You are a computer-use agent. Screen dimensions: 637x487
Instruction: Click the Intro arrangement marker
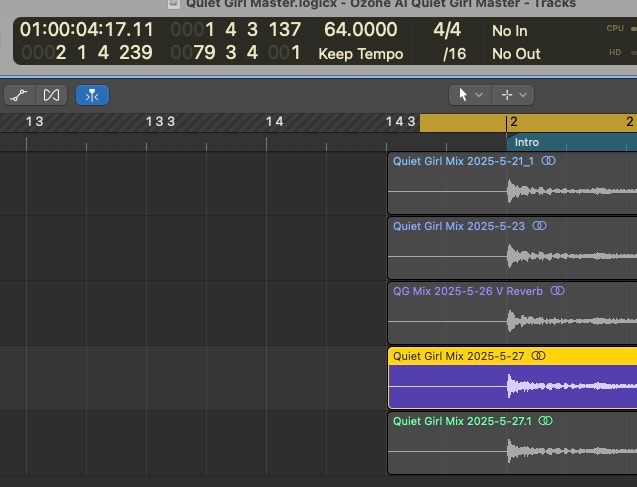pyautogui.click(x=572, y=142)
